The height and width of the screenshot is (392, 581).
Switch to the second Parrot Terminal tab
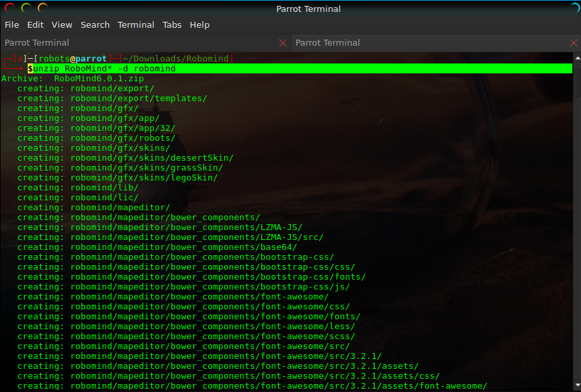tap(436, 43)
